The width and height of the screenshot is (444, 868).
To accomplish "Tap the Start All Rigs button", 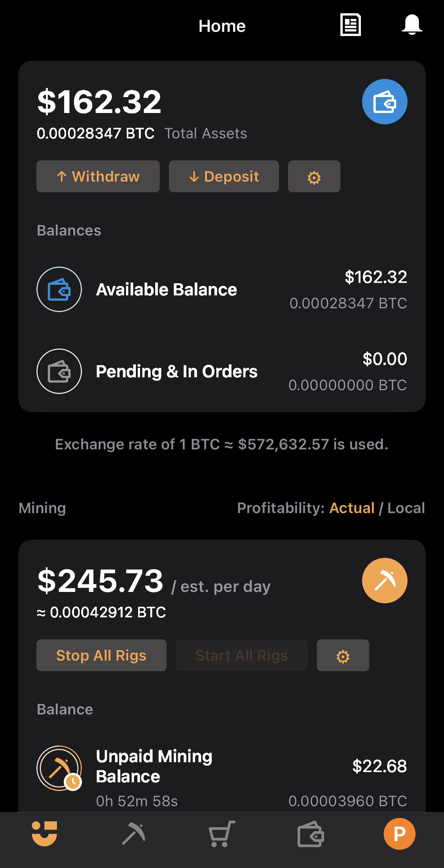I will point(241,656).
